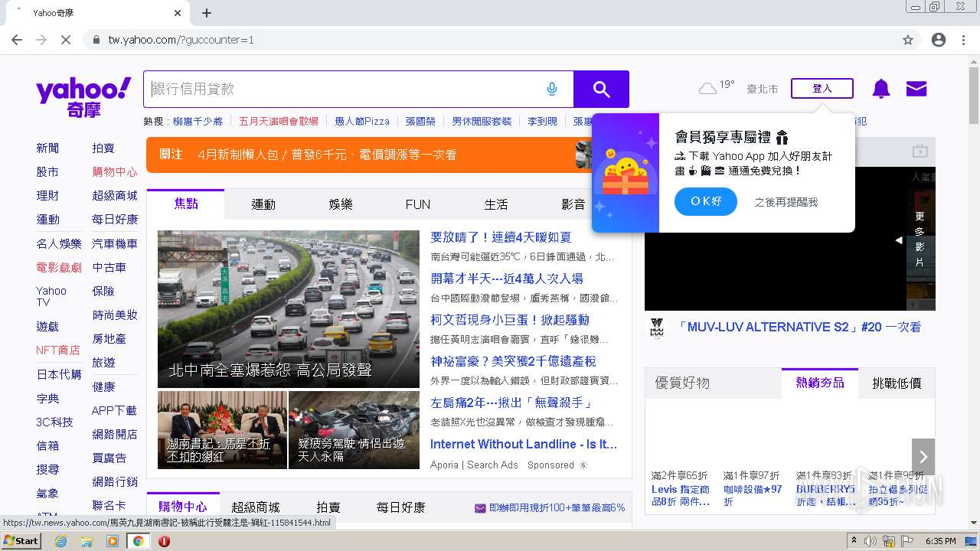Open headline 神祕富豪？美突獲2千億遺產稅
This screenshot has height=551, width=980.
513,361
